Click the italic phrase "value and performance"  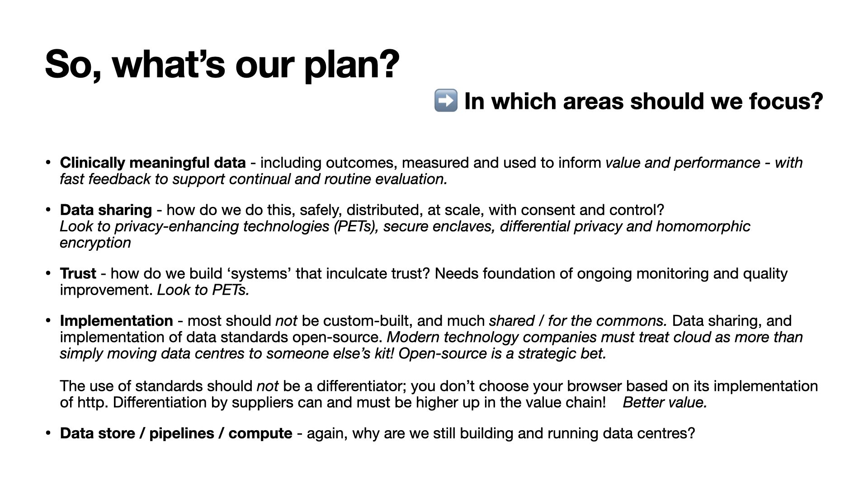(x=683, y=163)
